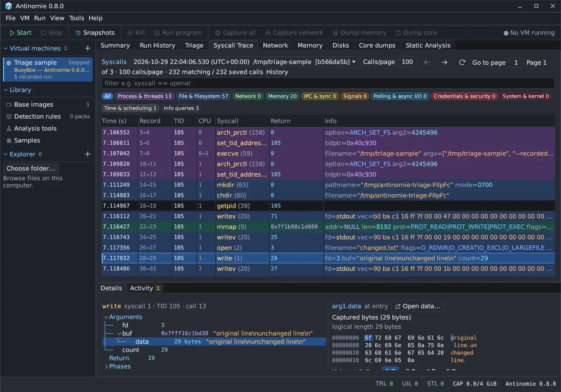Click Run program in toolbar
This screenshot has width=561, height=392.
178,33
